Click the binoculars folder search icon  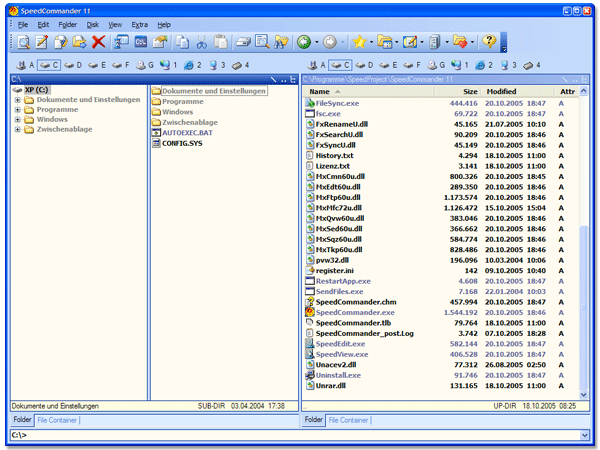[281, 42]
